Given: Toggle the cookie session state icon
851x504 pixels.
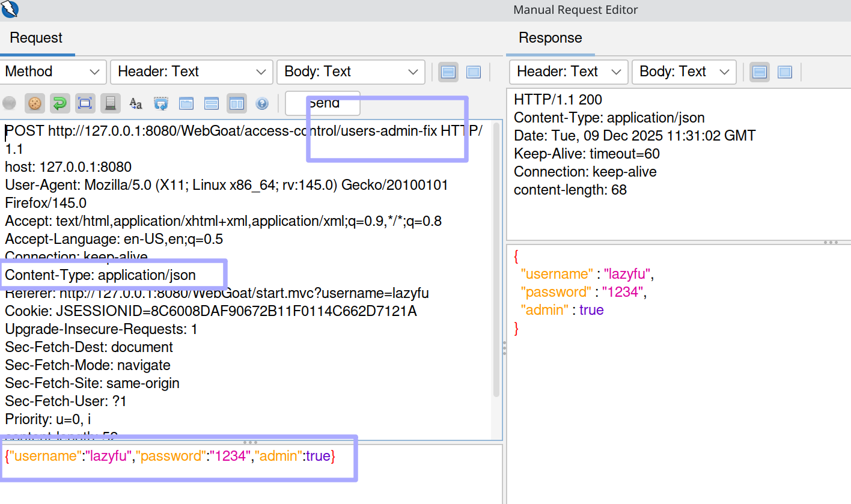Looking at the screenshot, I should coord(35,103).
